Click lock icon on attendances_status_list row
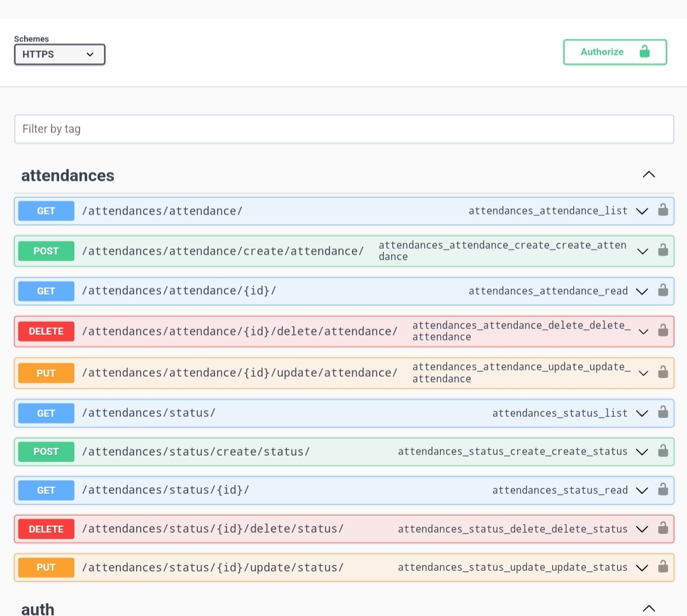The image size is (687, 616). [663, 412]
